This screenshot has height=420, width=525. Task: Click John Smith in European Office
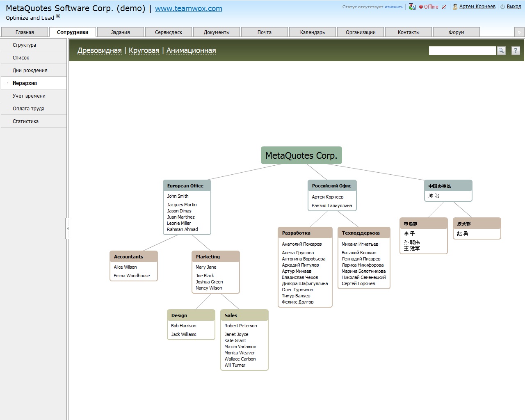click(178, 196)
